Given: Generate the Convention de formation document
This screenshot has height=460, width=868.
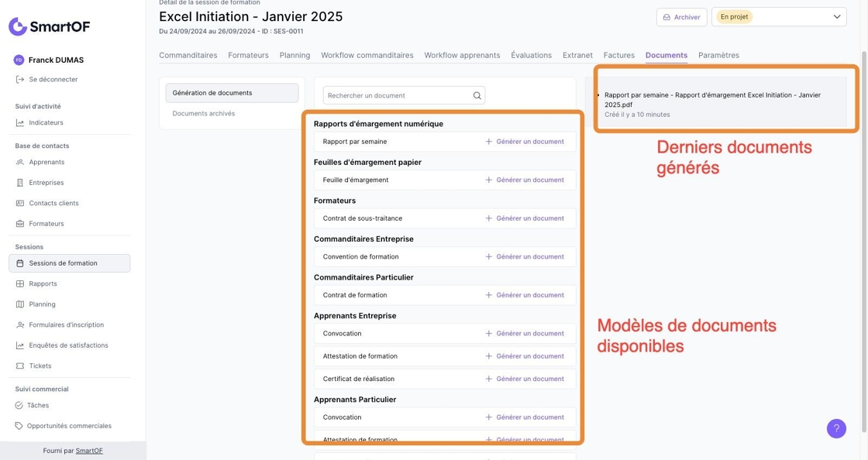Looking at the screenshot, I should point(525,257).
